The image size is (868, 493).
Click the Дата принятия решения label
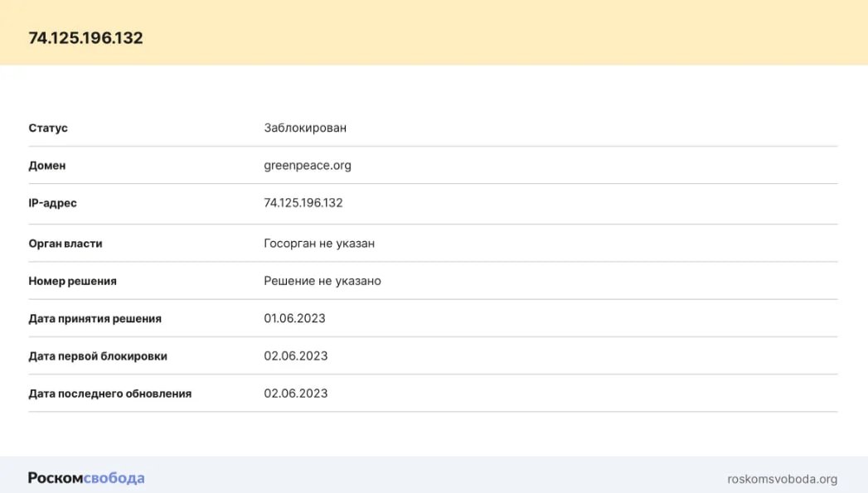[x=95, y=318]
